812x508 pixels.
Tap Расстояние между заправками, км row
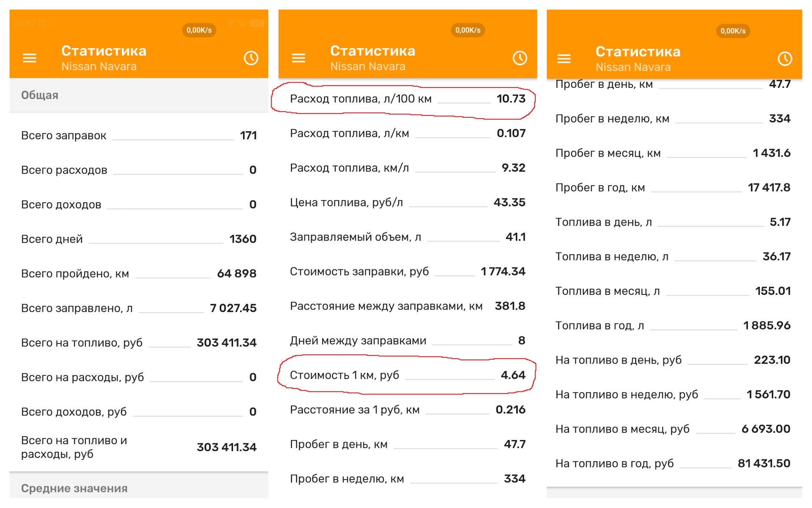coord(408,306)
